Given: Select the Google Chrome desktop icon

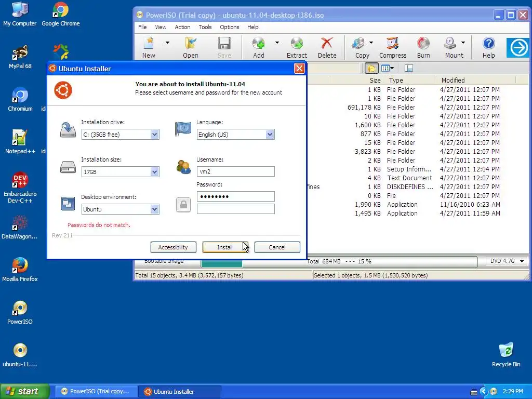Looking at the screenshot, I should click(61, 14).
